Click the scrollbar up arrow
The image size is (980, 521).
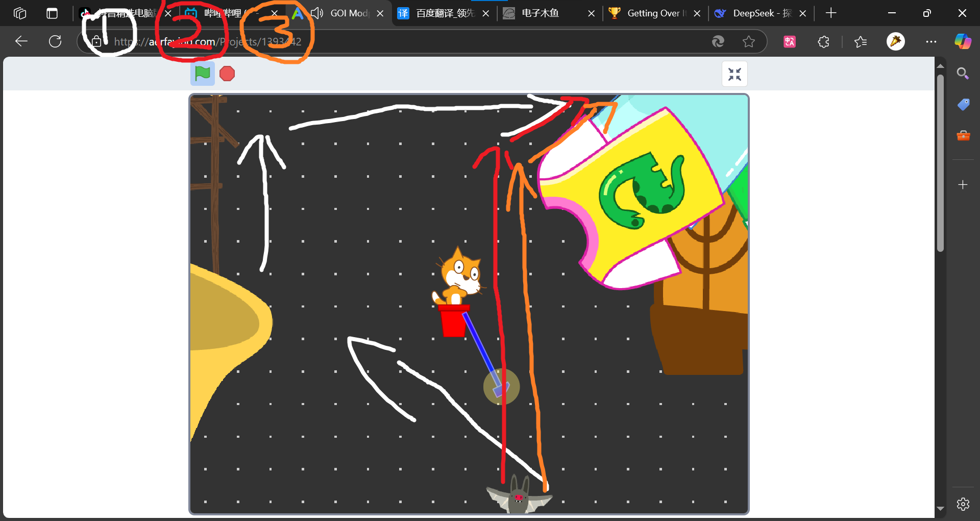click(x=941, y=66)
